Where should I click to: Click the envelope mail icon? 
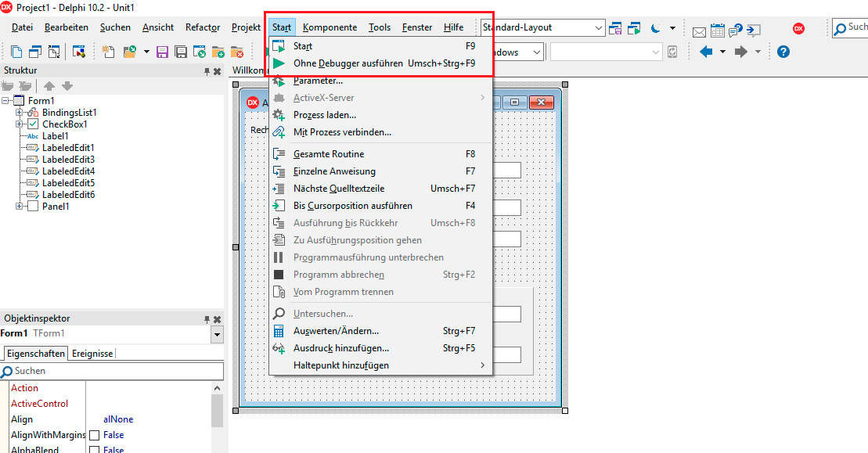(x=699, y=31)
